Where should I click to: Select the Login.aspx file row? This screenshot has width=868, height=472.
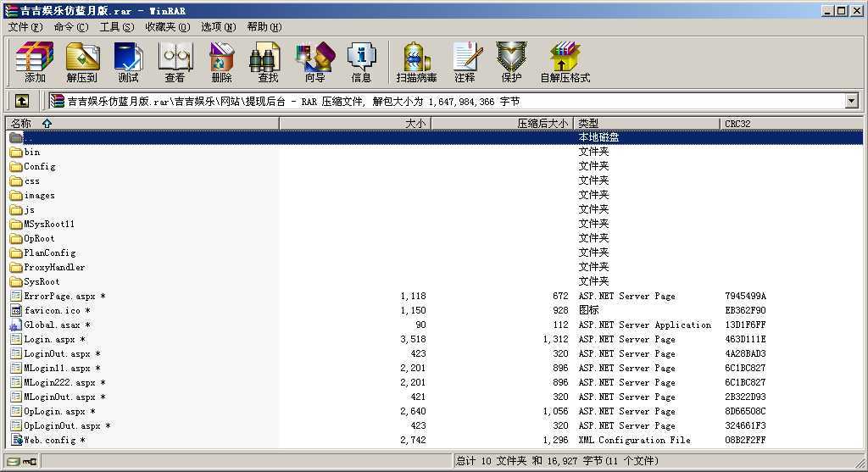coord(49,339)
